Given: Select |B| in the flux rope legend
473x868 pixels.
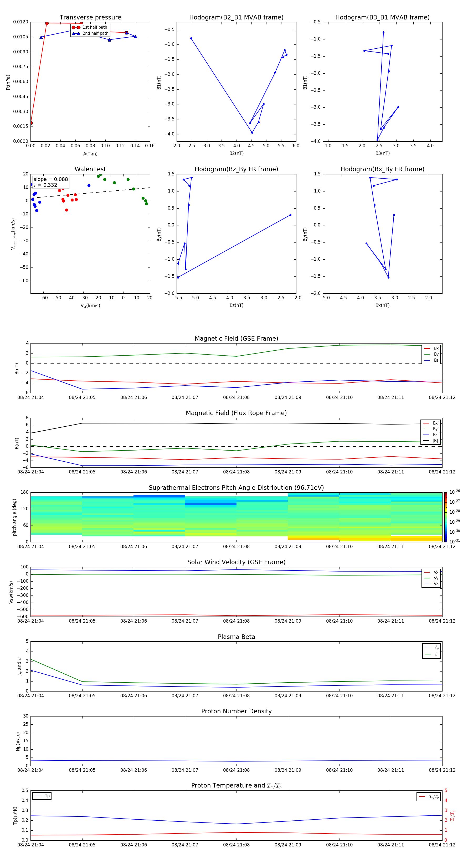Looking at the screenshot, I should [x=431, y=441].
